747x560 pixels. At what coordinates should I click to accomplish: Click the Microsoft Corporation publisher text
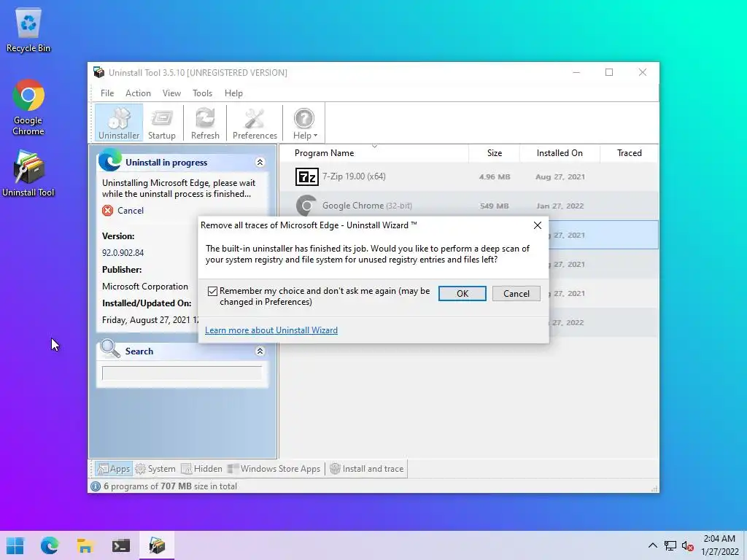[x=145, y=286]
